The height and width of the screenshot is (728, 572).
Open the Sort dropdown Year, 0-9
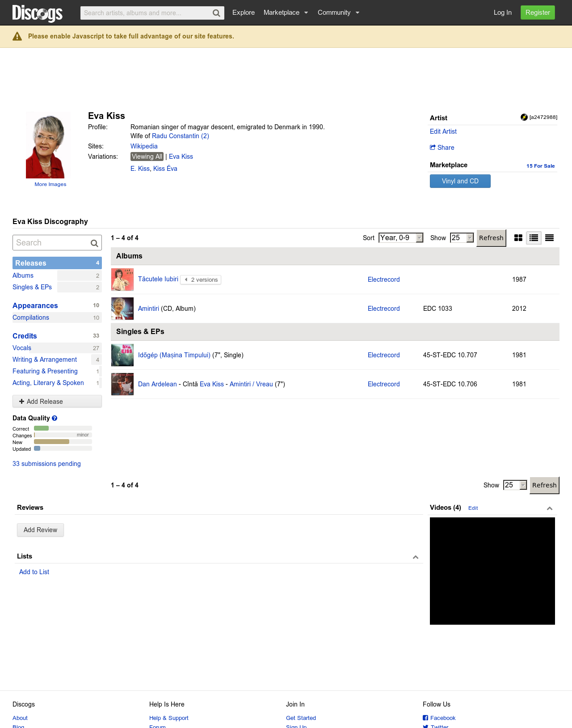[x=401, y=238]
